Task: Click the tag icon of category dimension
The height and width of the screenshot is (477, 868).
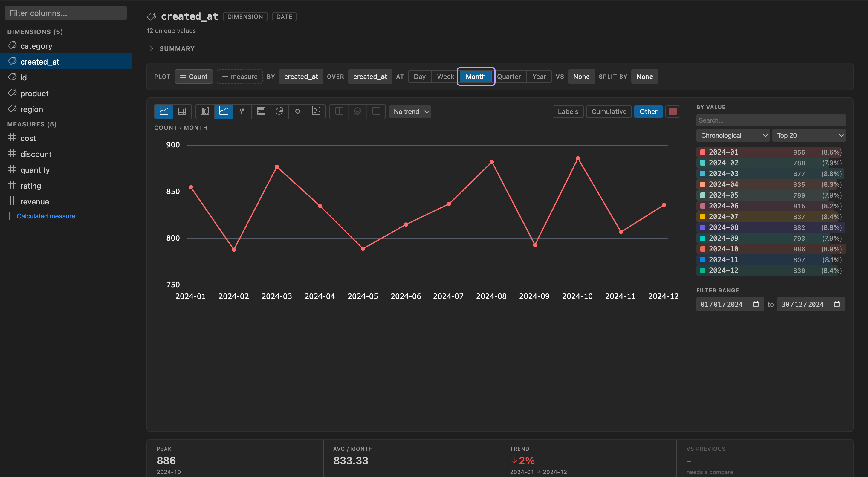Action: [12, 45]
